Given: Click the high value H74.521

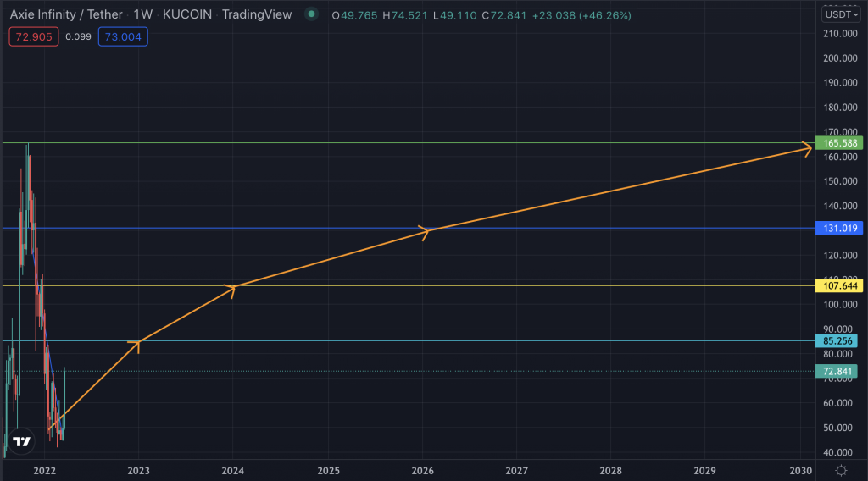Looking at the screenshot, I should [405, 15].
